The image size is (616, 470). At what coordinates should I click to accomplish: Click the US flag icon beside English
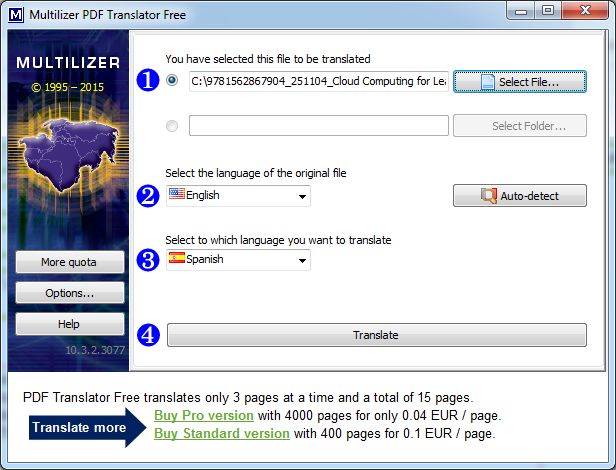tap(176, 193)
